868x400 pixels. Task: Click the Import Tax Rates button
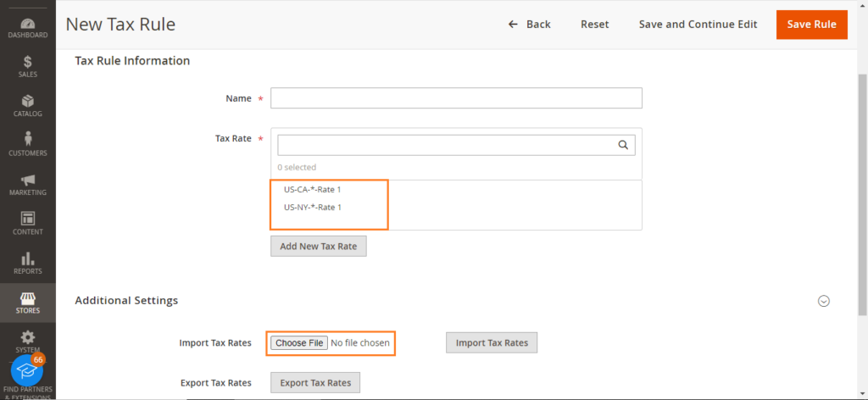coord(492,342)
